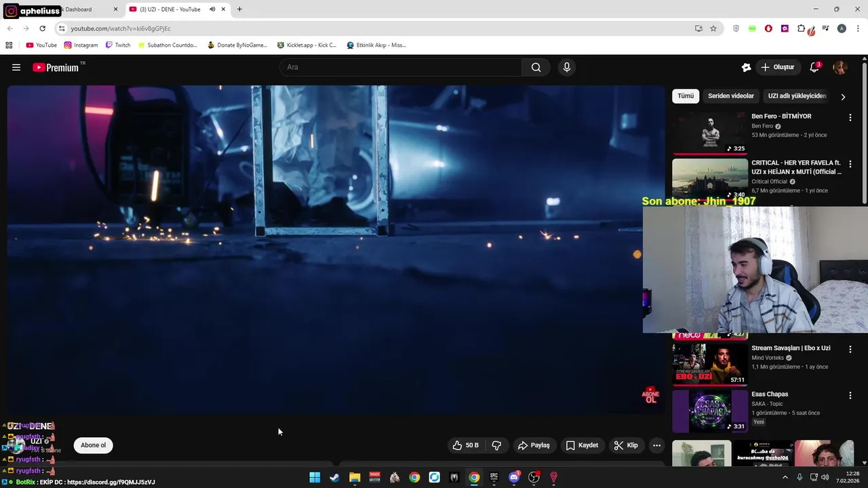The height and width of the screenshot is (488, 868).
Task: Open options for Esas Chapas video
Action: coord(850,395)
